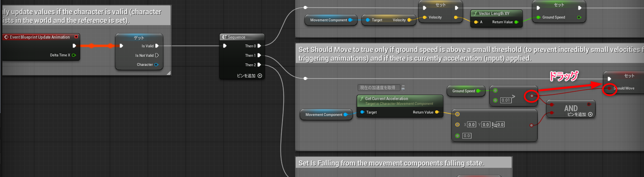Click the Vector Length XY Return Value pin
The height and width of the screenshot is (177, 644).
[x=516, y=22]
